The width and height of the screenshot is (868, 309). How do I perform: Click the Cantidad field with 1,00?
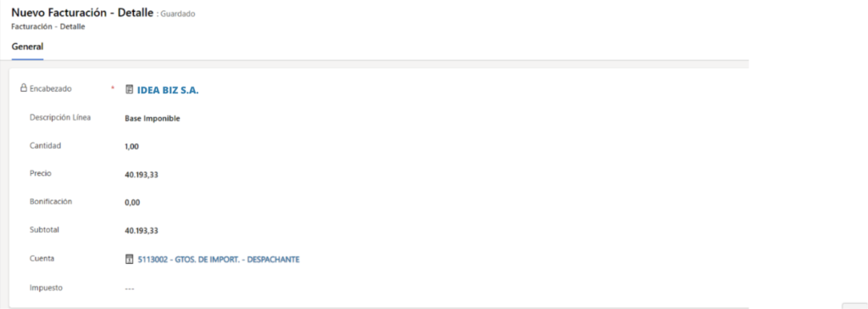131,147
